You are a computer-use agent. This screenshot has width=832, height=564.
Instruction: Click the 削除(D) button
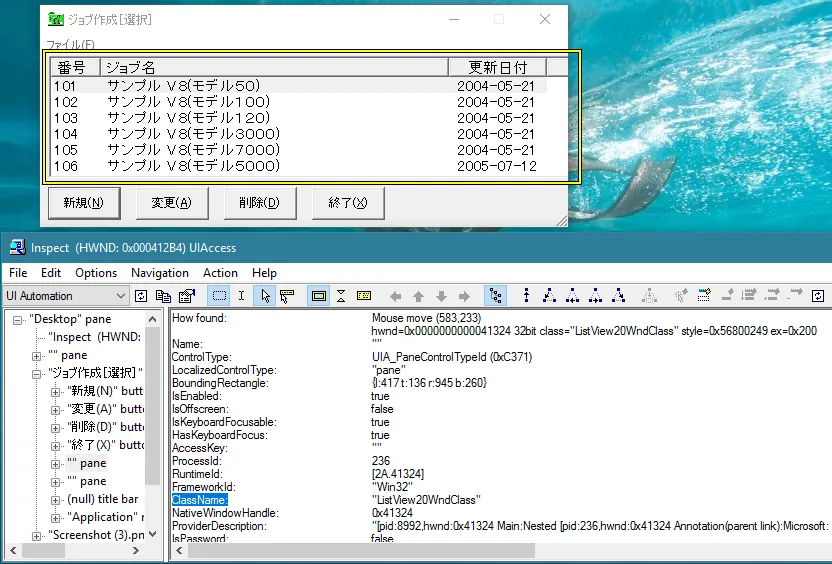tap(260, 203)
